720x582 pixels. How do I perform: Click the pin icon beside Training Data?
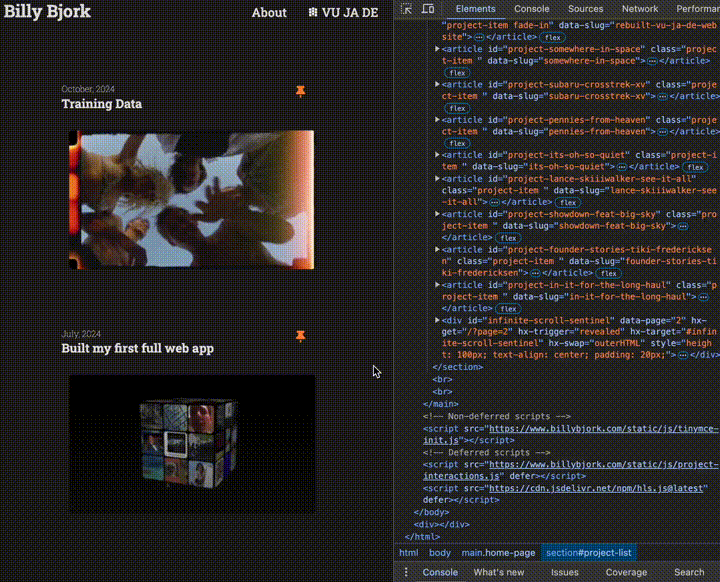point(300,91)
